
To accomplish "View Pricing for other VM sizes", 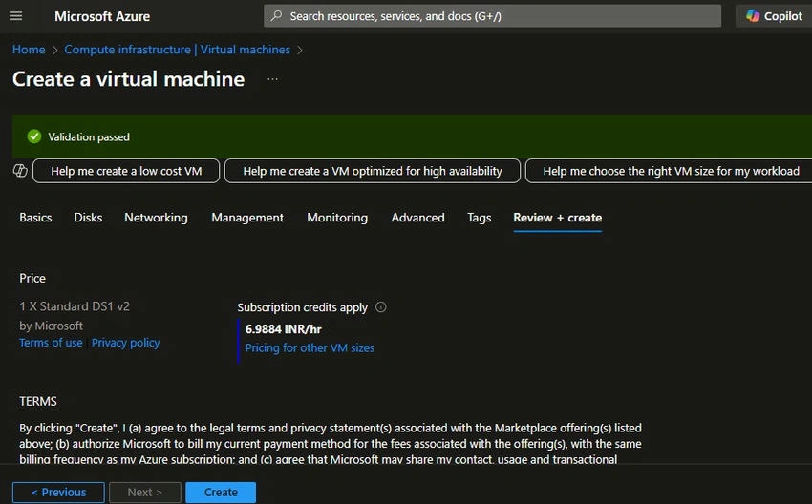I will [310, 347].
